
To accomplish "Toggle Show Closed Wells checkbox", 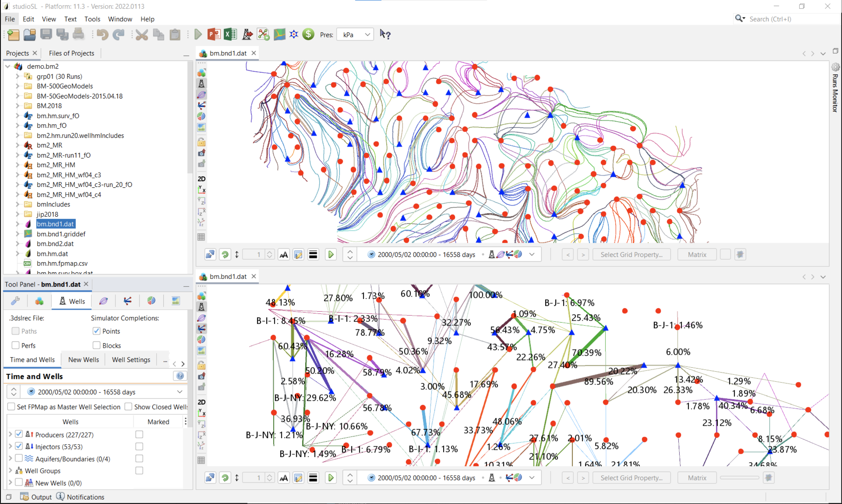I will coord(127,407).
